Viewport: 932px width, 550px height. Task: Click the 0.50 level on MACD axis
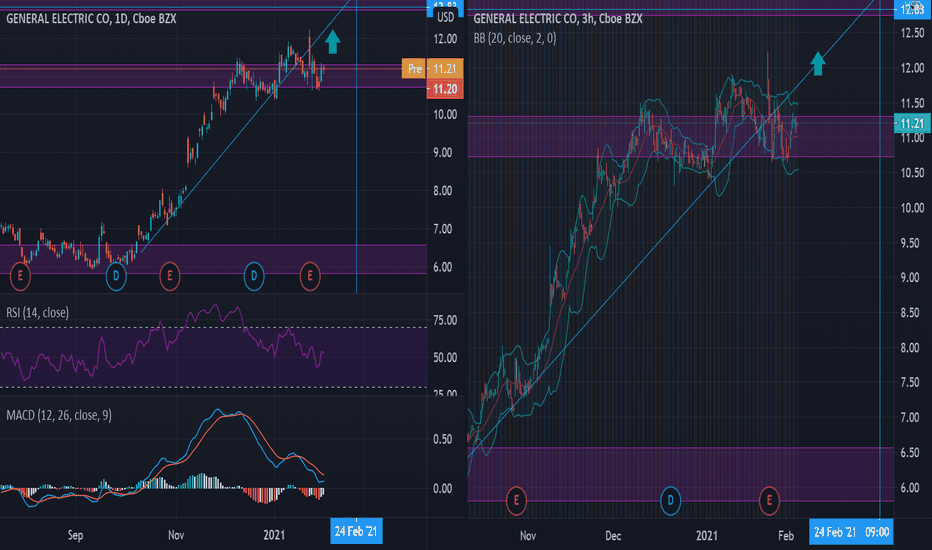(443, 439)
